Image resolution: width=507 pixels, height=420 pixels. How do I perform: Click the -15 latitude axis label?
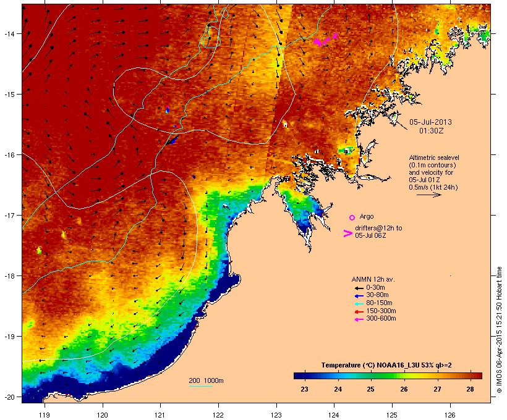(x=9, y=94)
